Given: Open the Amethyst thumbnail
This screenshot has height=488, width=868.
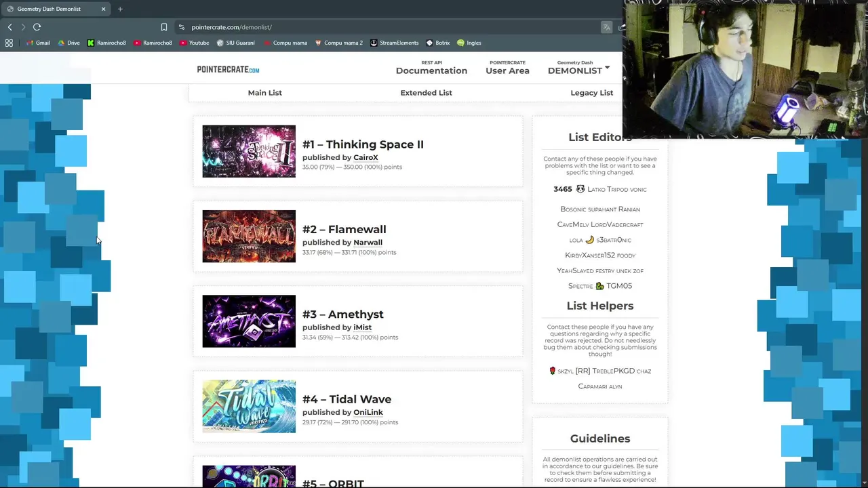Looking at the screenshot, I should 249,321.
